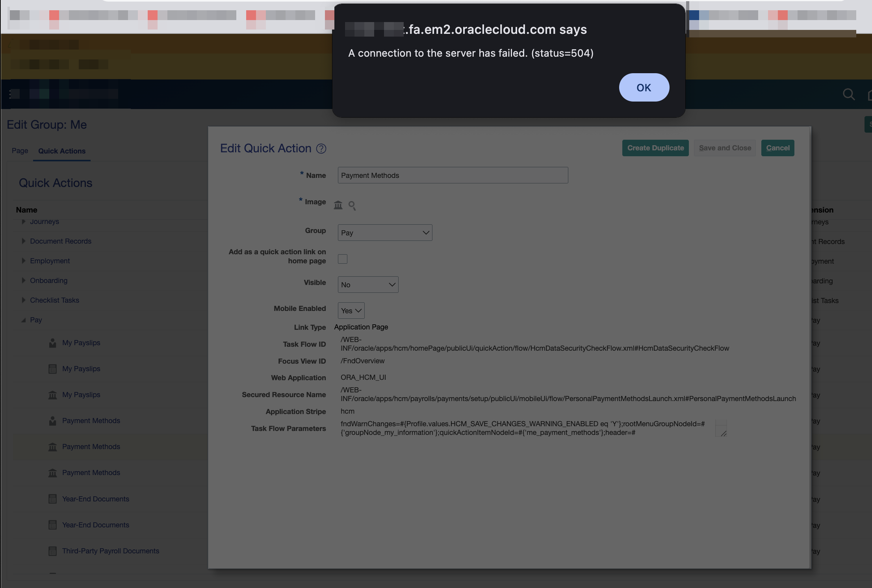Click the Journeys tree row
This screenshot has height=588, width=872.
coord(45,222)
